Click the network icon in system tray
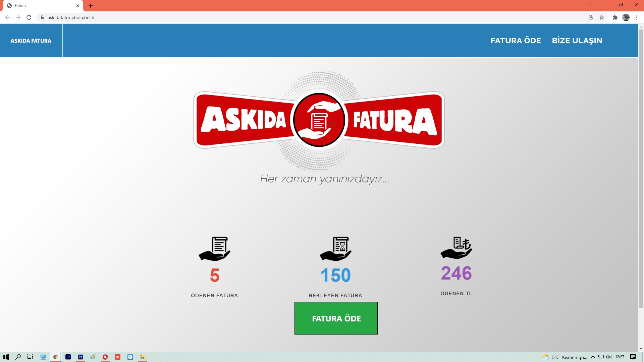 601,357
